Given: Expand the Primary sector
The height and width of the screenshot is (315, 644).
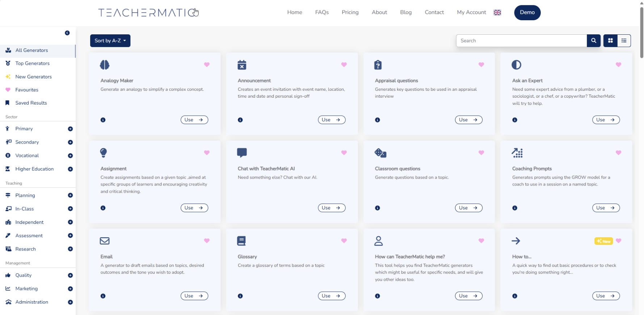Looking at the screenshot, I should pos(70,129).
